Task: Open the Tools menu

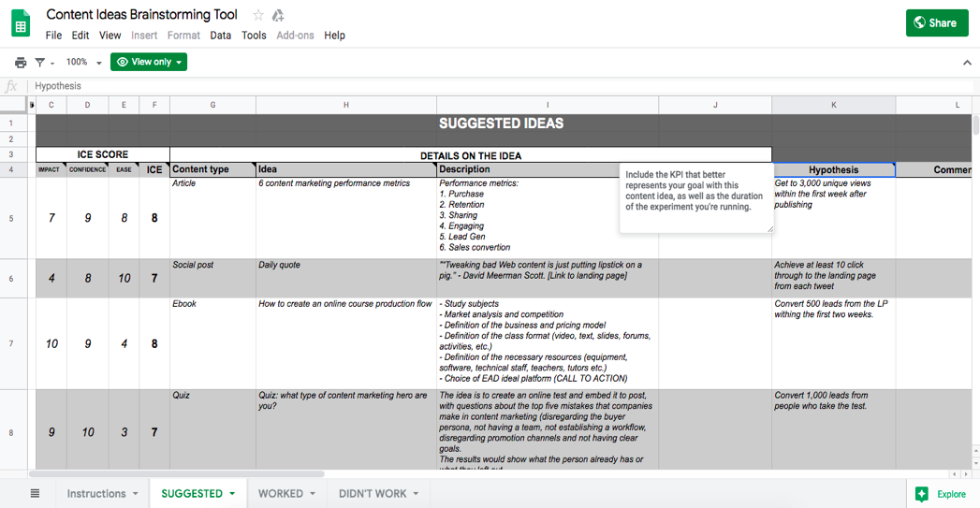Action: 254,36
